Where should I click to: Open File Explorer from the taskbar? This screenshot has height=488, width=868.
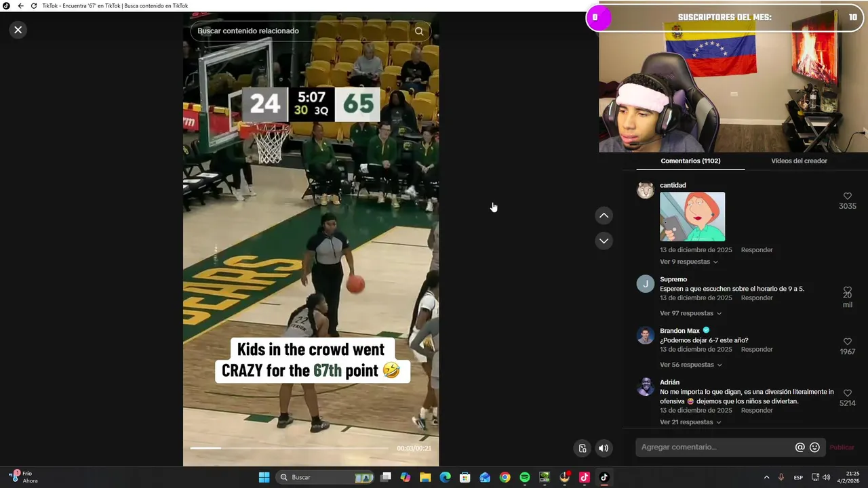click(x=425, y=477)
